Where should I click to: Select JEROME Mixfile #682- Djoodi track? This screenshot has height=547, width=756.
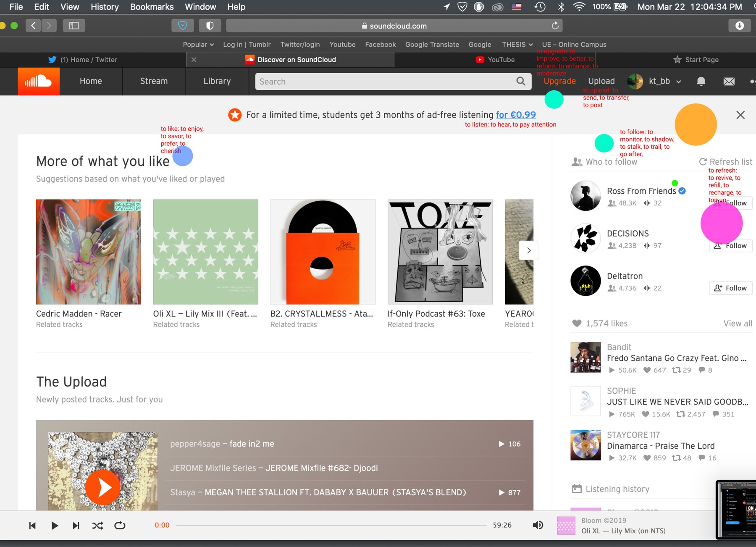345,468
